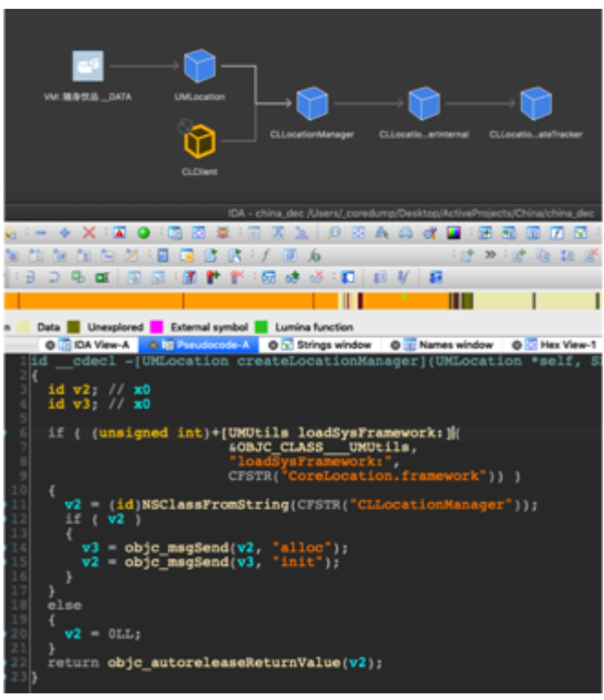Viewport: 604px width, 700px height.
Task: Open the rainbow color palette icon
Action: (454, 233)
